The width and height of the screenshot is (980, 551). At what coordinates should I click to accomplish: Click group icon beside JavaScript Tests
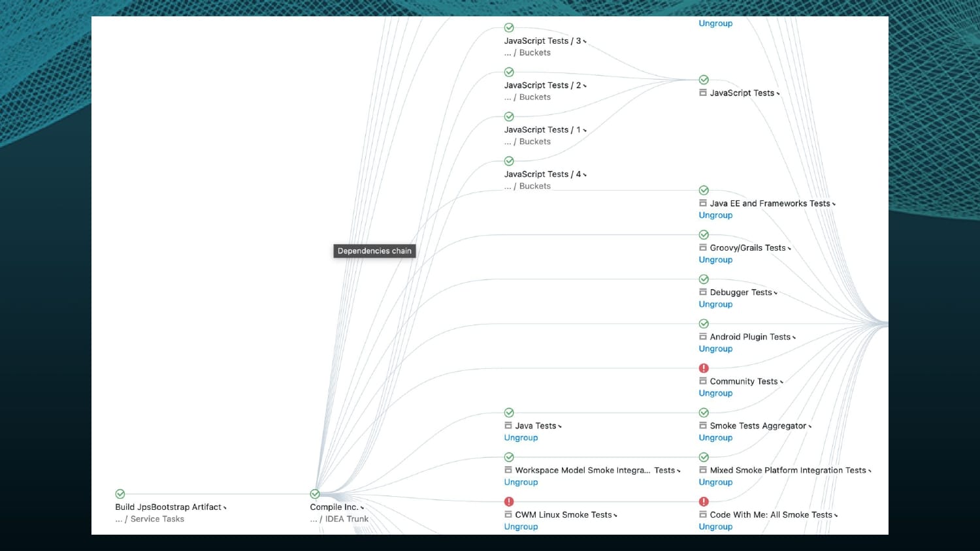703,93
